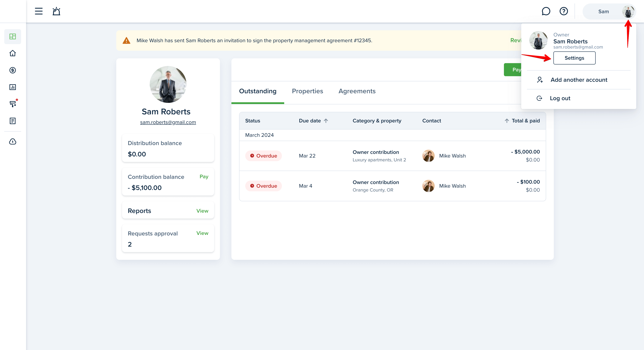This screenshot has width=644, height=350.
Task: Open the dashboard sidebar icon
Action: [12, 36]
